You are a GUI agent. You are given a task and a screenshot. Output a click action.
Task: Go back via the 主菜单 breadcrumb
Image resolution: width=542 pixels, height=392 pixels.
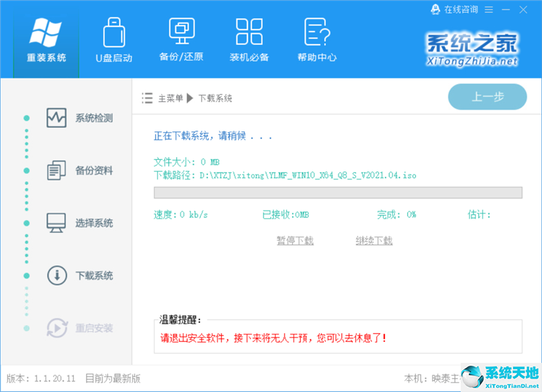coord(171,97)
